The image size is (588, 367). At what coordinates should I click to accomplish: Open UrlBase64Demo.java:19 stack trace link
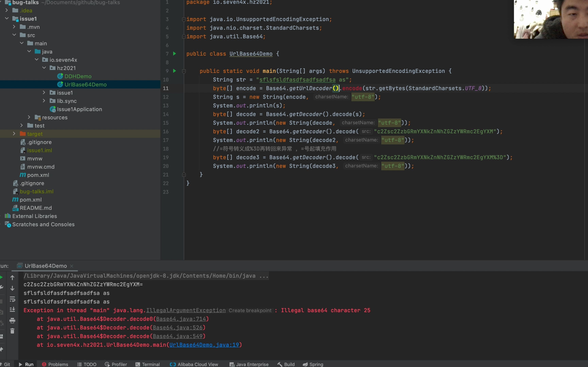click(x=204, y=345)
